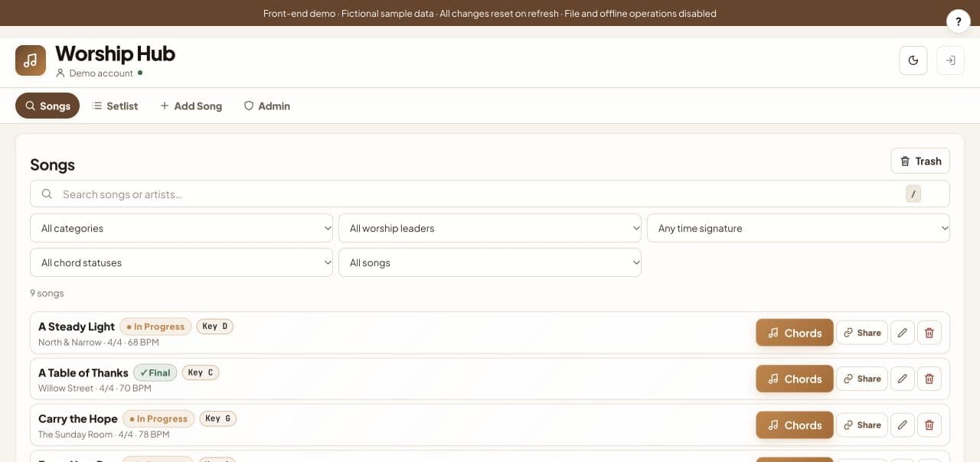Share the song Carry the Hope
This screenshot has width=980, height=462.
coord(862,425)
